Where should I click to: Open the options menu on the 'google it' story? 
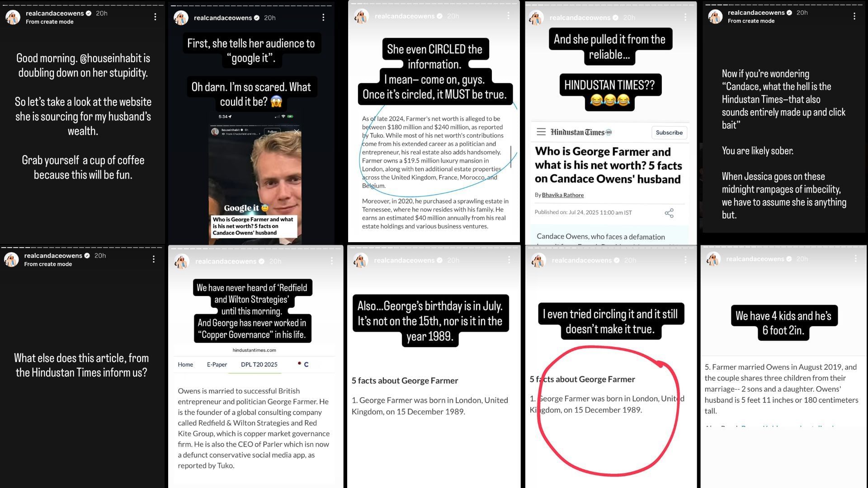pos(323,17)
